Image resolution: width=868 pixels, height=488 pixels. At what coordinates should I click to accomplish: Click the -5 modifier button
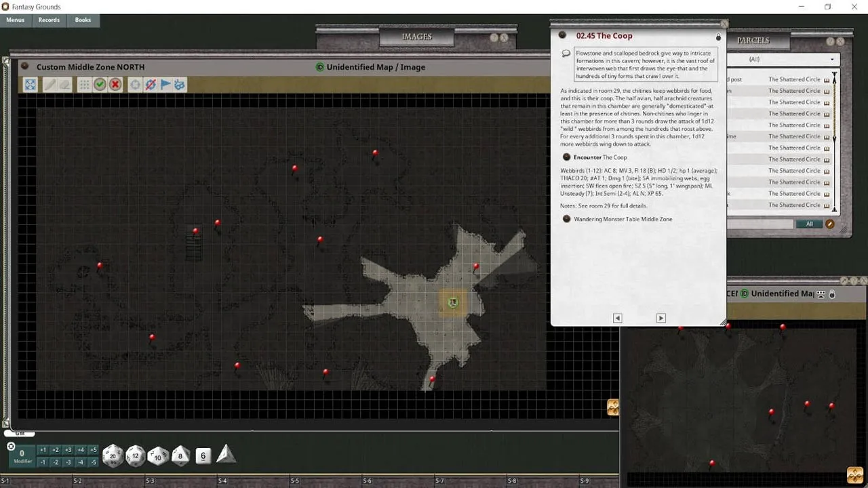[x=94, y=462]
